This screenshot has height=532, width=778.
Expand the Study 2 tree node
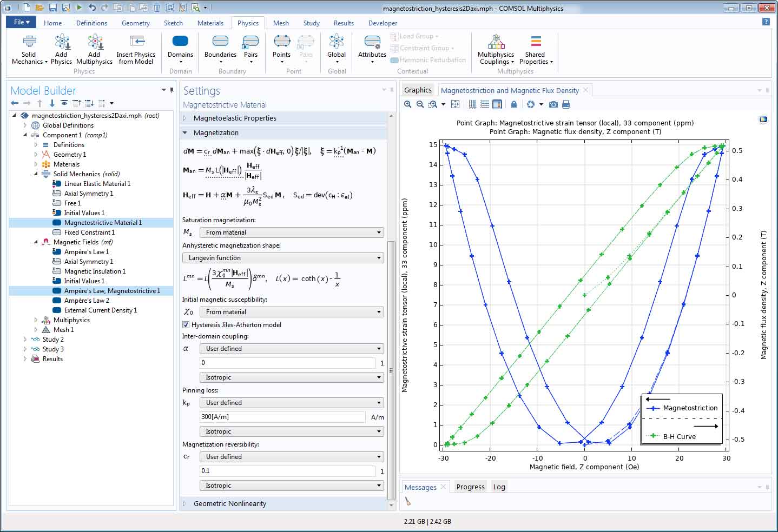25,340
